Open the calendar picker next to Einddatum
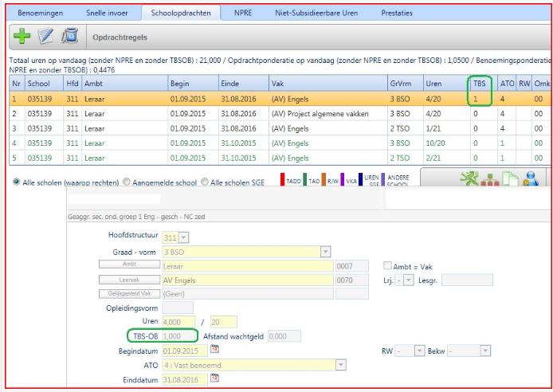This screenshot has height=392, width=553. (215, 378)
